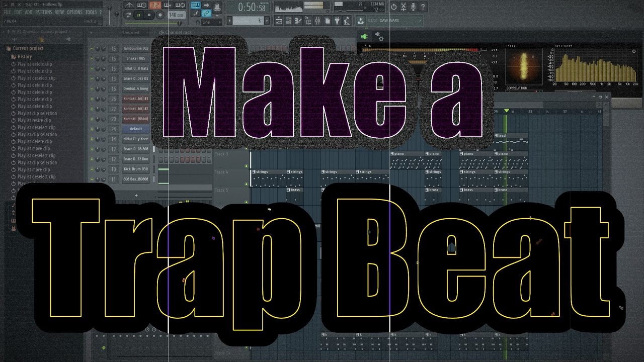Open the Playlist view icon
This screenshot has height=362, width=644.
pyautogui.click(x=279, y=20)
